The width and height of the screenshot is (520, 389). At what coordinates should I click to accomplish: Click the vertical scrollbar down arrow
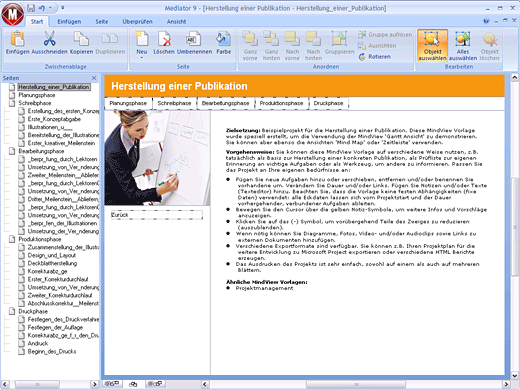coord(515,376)
